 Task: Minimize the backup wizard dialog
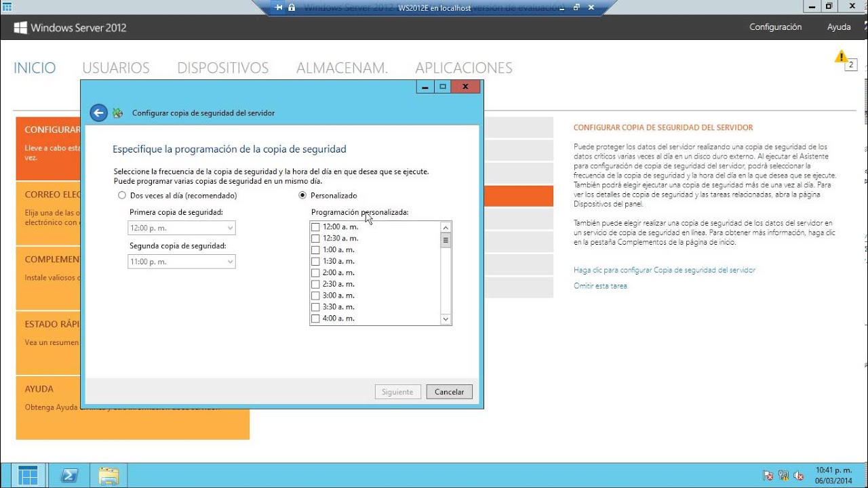425,87
